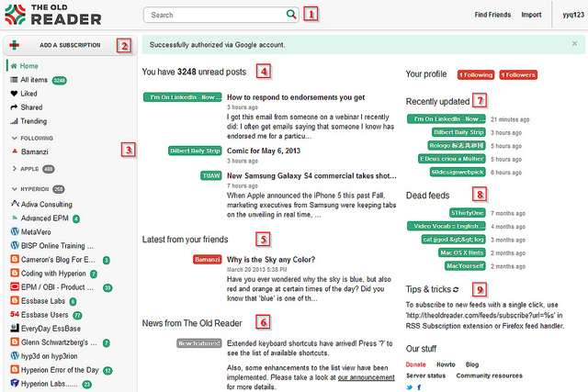The height and width of the screenshot is (392, 588).
Task: Open Rologo feed in Recently updated
Action: (457, 145)
